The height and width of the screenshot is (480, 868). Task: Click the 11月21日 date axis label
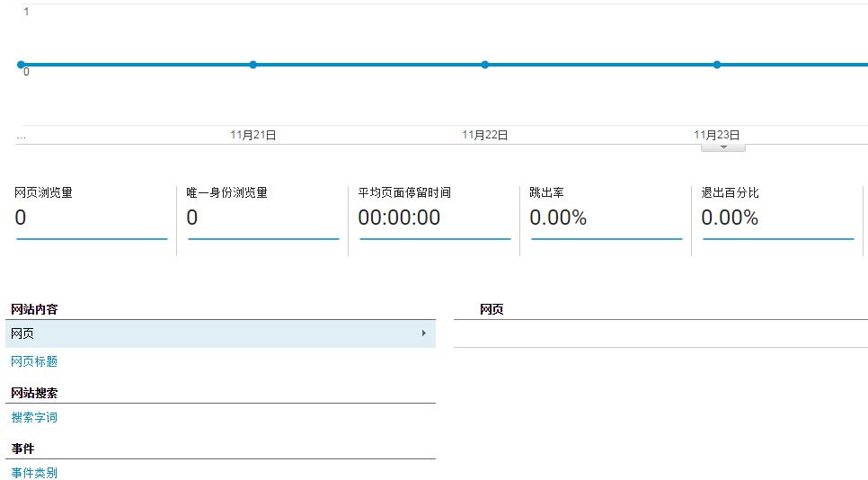click(x=253, y=135)
